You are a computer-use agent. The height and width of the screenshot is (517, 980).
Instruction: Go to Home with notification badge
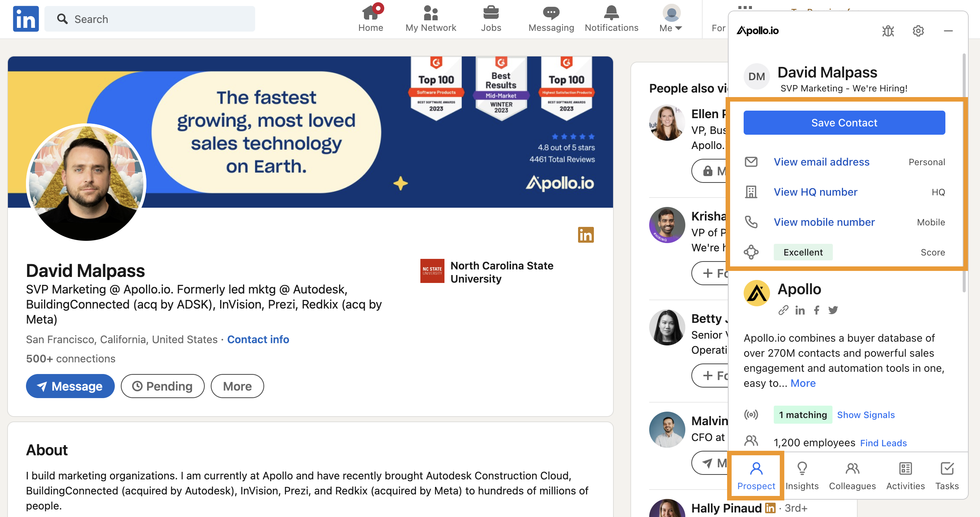[371, 18]
